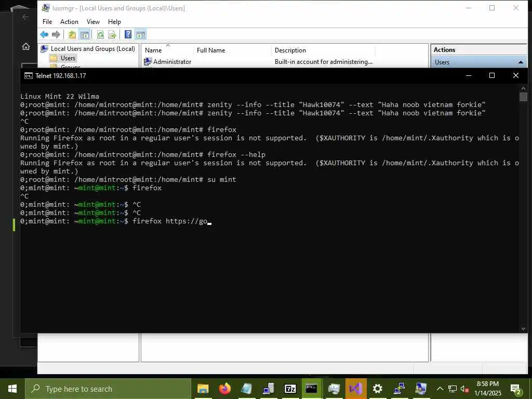
Task: Click the network status tray icon
Action: tap(453, 389)
